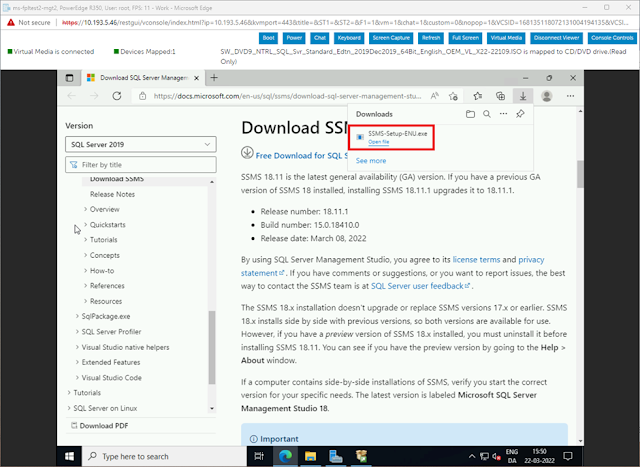Image resolution: width=640 pixels, height=467 pixels.
Task: Click Screen Capture button
Action: click(391, 38)
